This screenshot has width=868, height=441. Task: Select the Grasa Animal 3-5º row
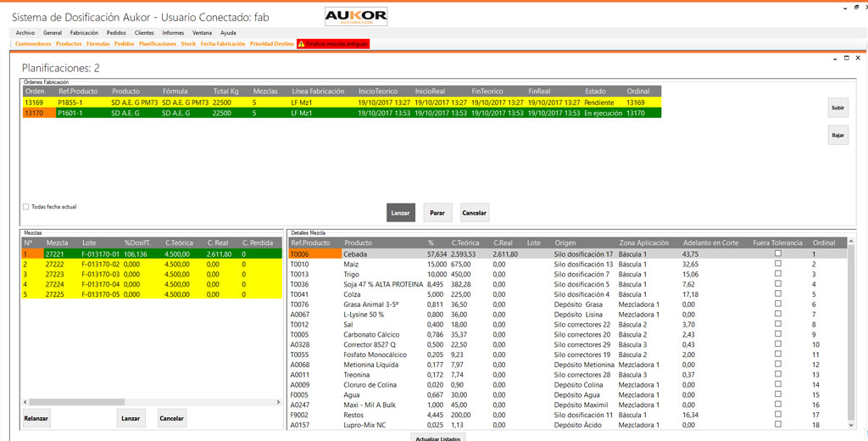click(567, 304)
